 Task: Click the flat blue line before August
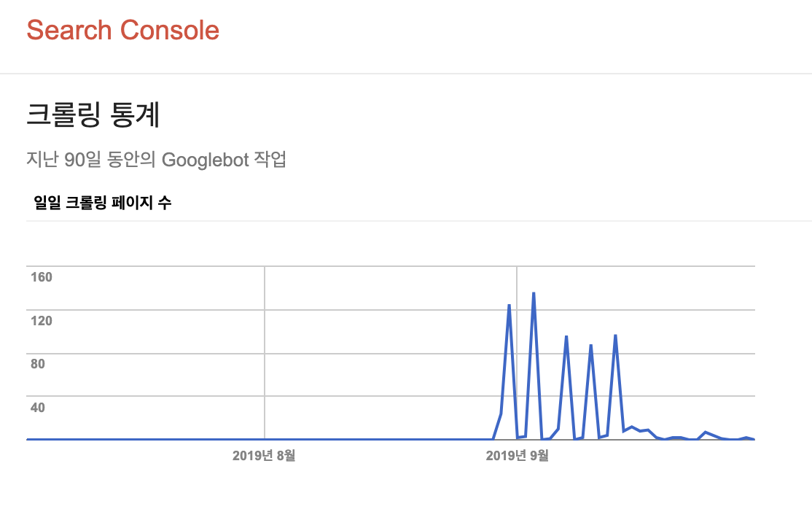146,439
